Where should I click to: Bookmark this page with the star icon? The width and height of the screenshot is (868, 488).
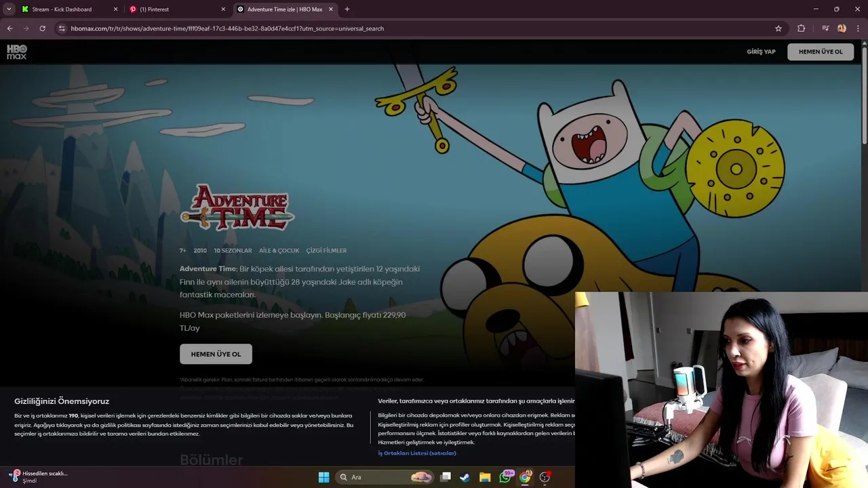point(778,28)
